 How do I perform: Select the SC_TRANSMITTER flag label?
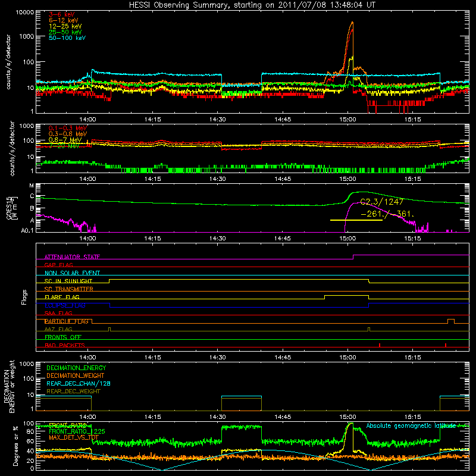68,289
